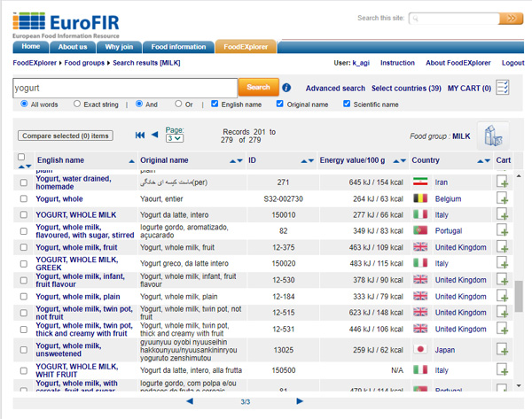Add Japan item 13025 to cart
This screenshot has width=532, height=419.
click(502, 350)
